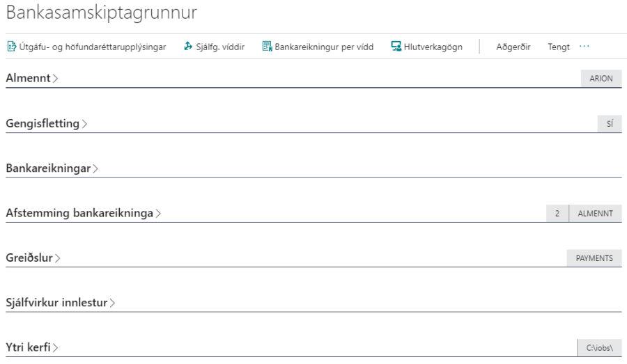Click the Sjálfg. víddir icon
Viewport: 627px width, 364px height.
tap(188, 47)
